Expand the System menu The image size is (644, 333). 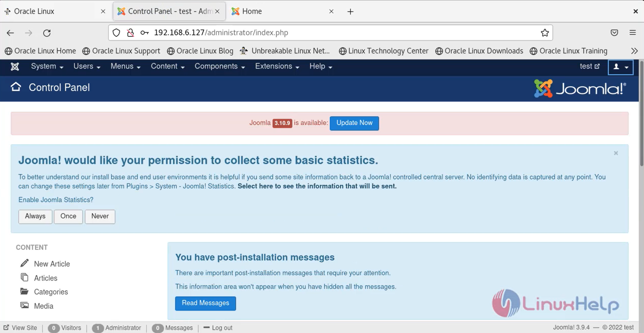[47, 66]
